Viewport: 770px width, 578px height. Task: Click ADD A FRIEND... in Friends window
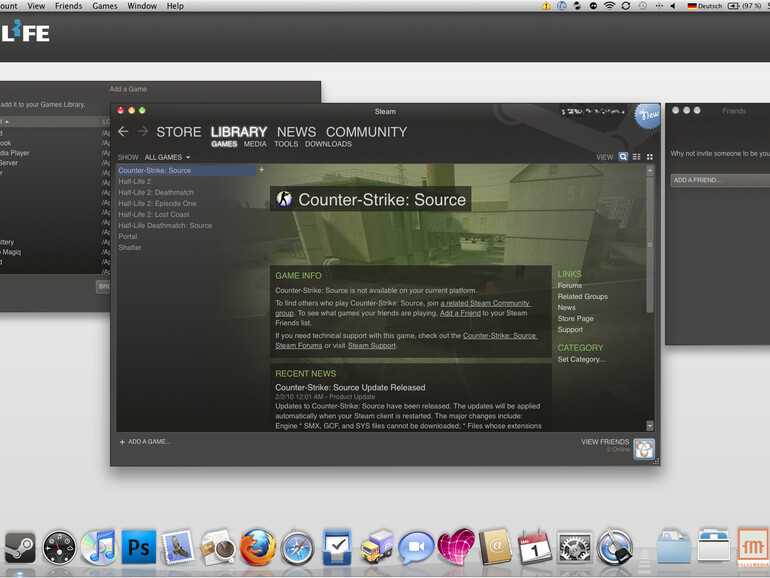tap(720, 180)
